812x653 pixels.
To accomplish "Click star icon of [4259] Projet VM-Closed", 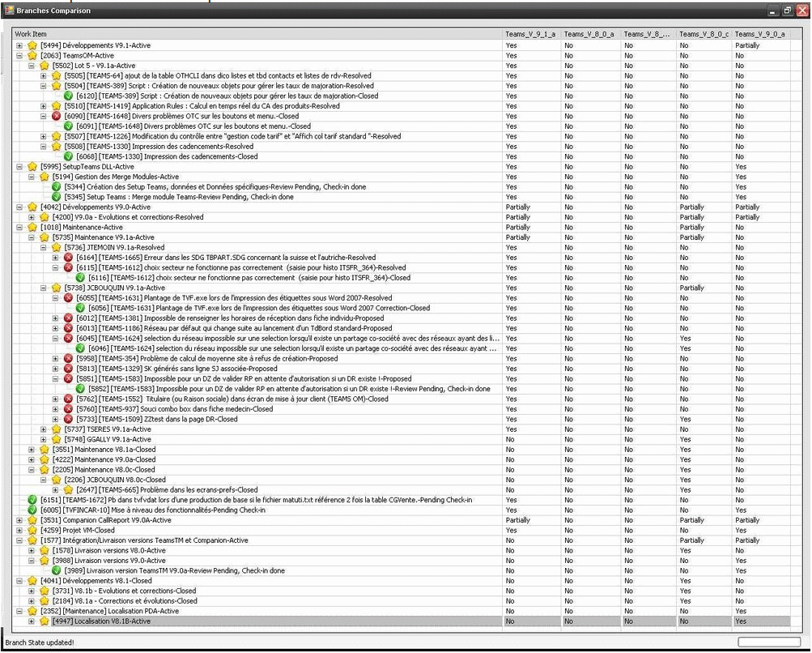I will point(32,531).
